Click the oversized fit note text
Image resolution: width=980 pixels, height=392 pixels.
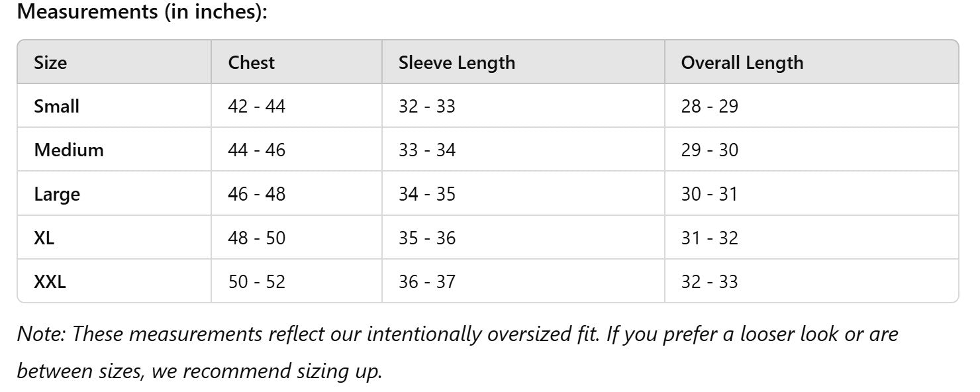(x=457, y=352)
